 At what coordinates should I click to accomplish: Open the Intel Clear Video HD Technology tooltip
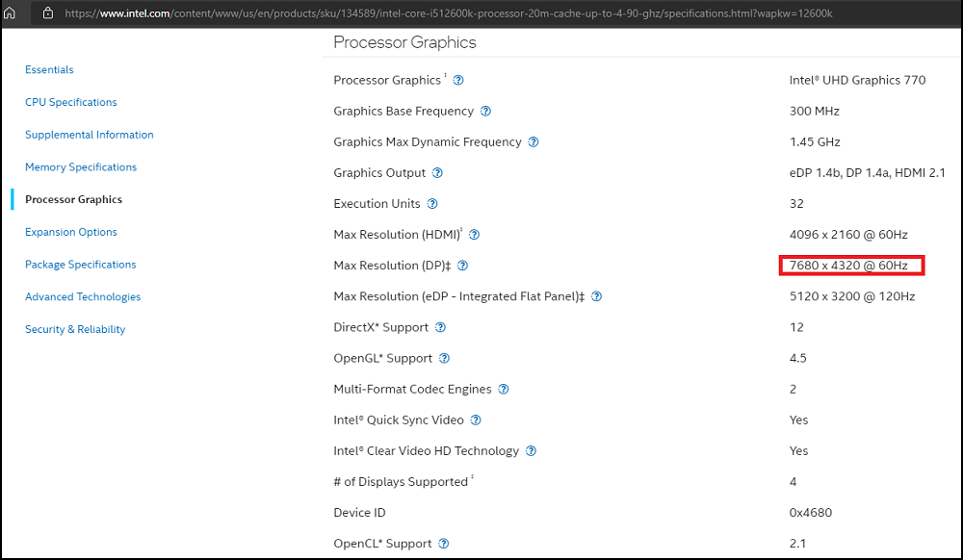(x=531, y=450)
